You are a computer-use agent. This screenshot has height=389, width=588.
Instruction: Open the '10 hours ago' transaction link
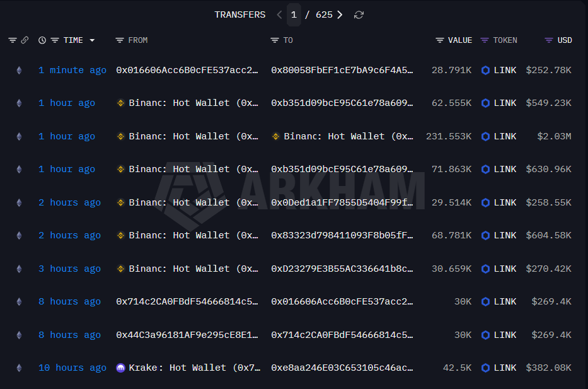click(72, 368)
